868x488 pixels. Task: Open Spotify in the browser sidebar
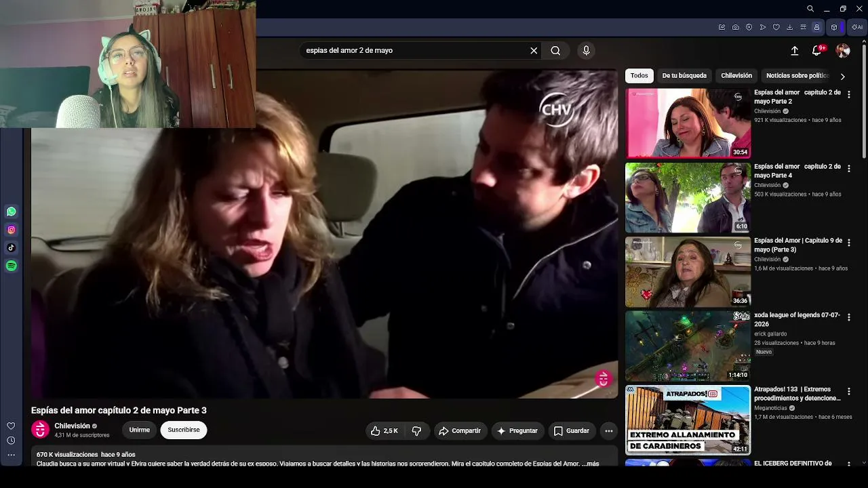coord(12,266)
